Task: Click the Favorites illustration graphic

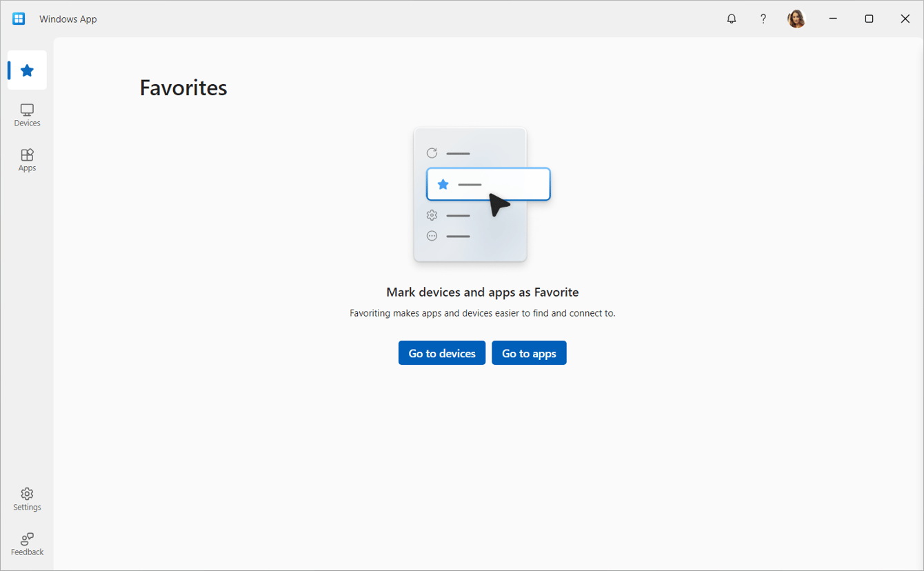Action: pyautogui.click(x=470, y=194)
